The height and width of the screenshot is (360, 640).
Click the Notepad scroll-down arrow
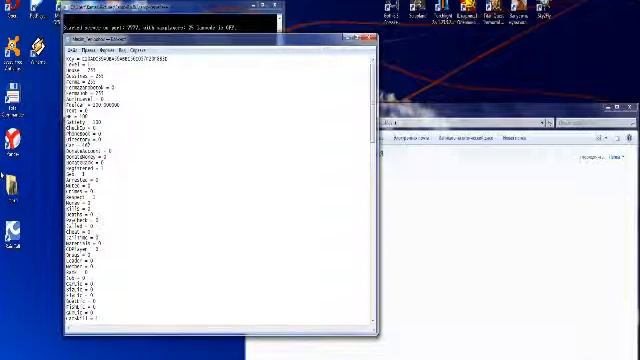click(x=373, y=321)
